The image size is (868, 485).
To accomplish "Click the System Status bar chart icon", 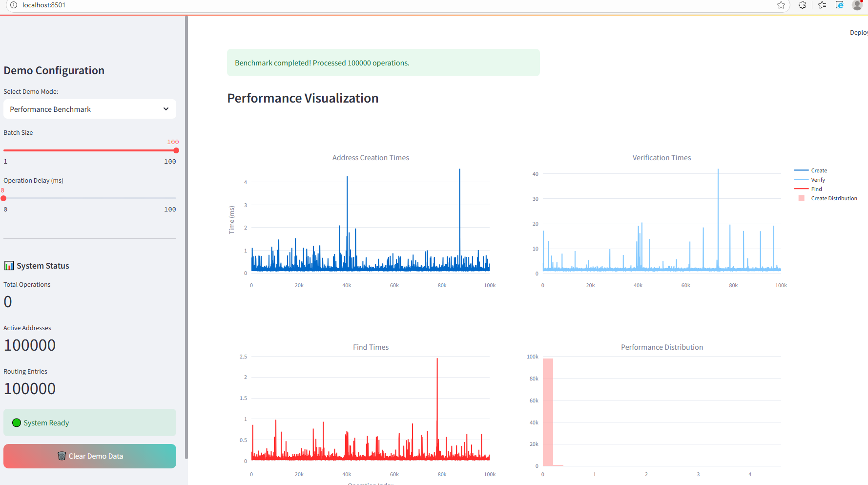I will pos(9,266).
